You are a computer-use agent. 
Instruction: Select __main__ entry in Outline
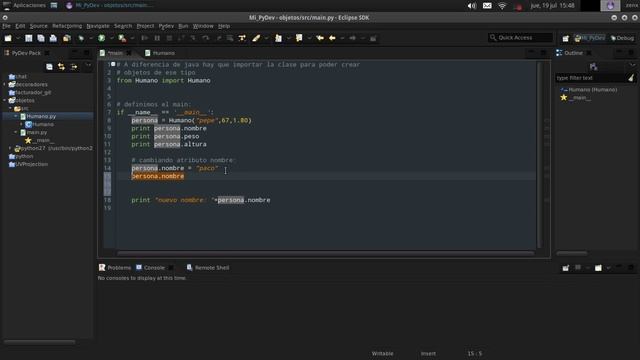(576, 98)
